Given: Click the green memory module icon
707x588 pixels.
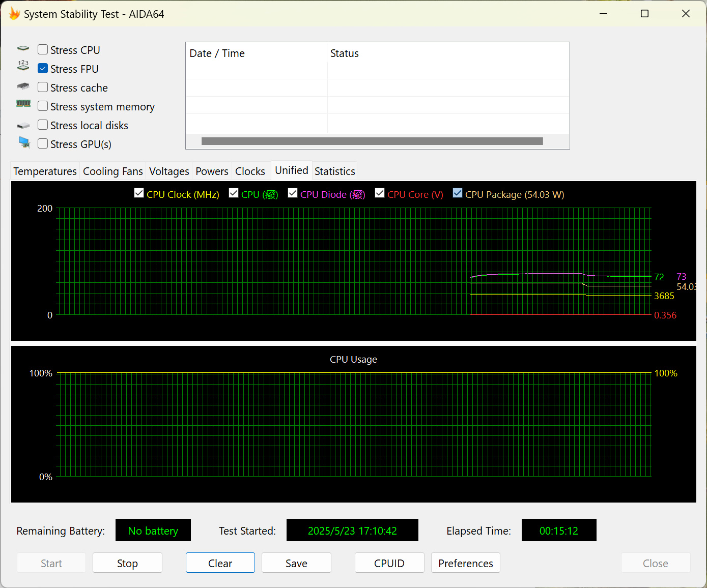Looking at the screenshot, I should 23,103.
